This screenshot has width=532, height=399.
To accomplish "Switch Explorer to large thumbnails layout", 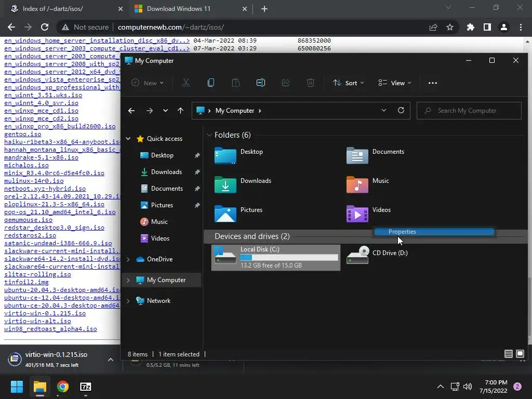I will 520,354.
